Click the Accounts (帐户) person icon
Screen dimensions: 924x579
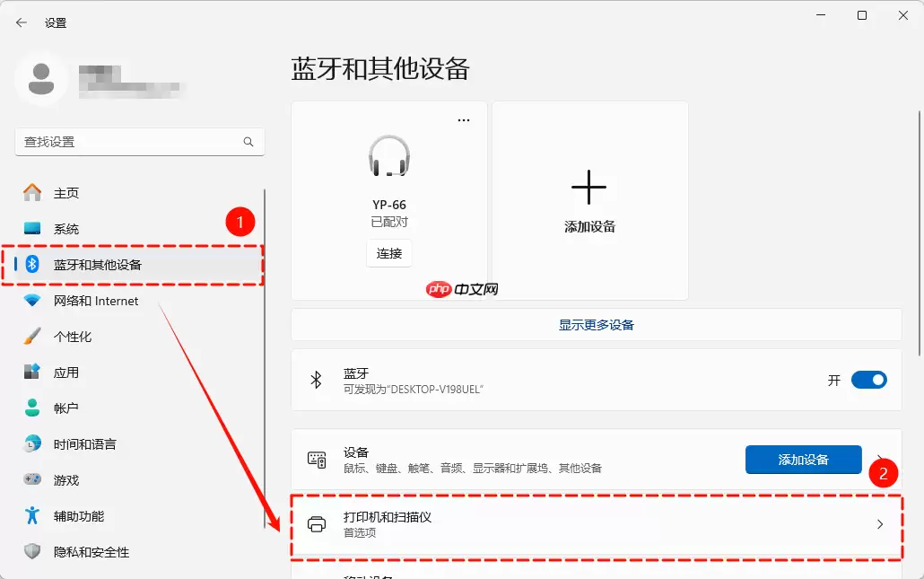tap(32, 408)
